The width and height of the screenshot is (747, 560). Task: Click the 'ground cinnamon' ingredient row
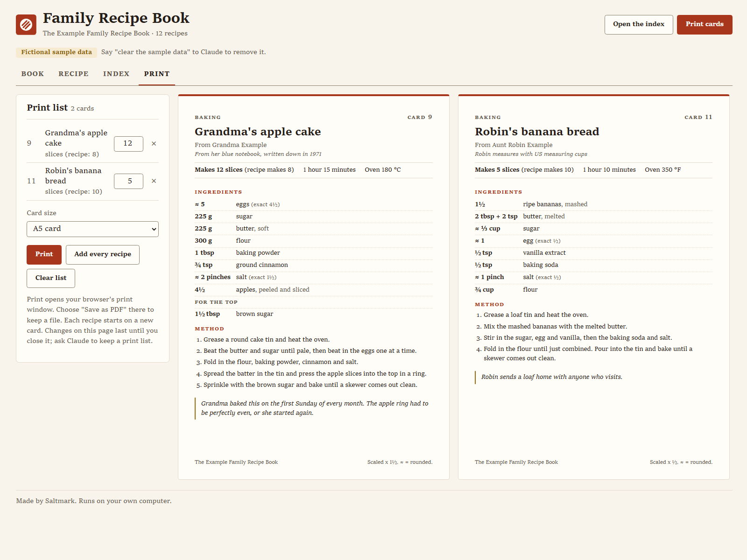314,265
